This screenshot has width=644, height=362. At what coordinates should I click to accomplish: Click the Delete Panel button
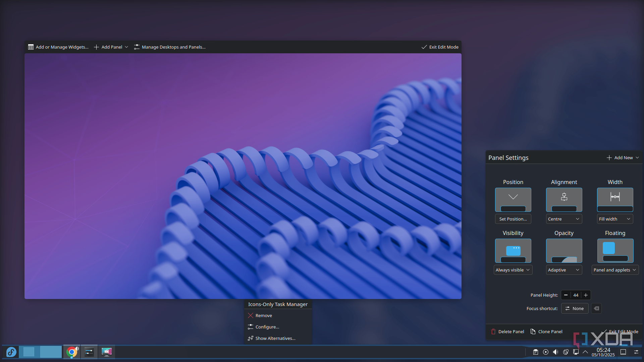point(507,331)
